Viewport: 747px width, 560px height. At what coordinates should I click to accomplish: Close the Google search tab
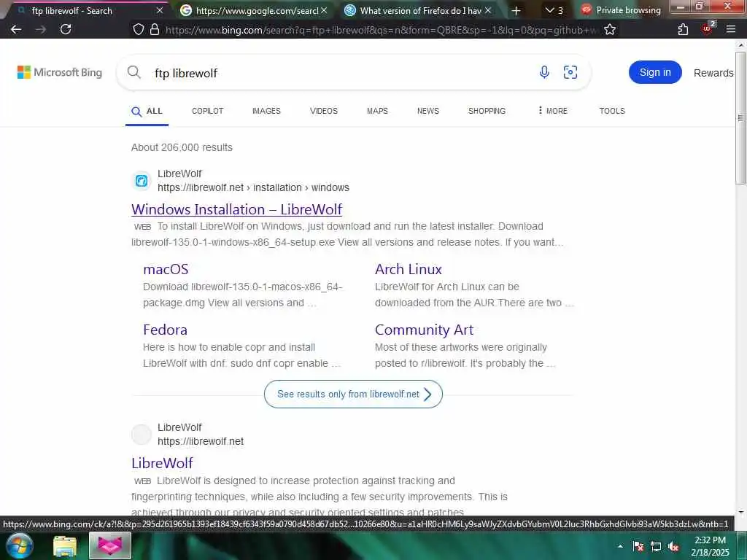pyautogui.click(x=324, y=10)
